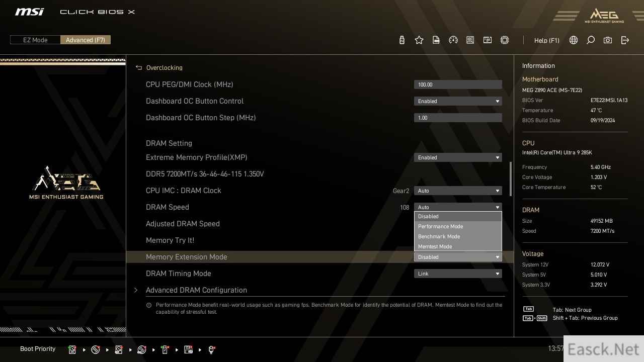The width and height of the screenshot is (644, 362).
Task: Choose Benchmark Mode option
Action: point(458,237)
